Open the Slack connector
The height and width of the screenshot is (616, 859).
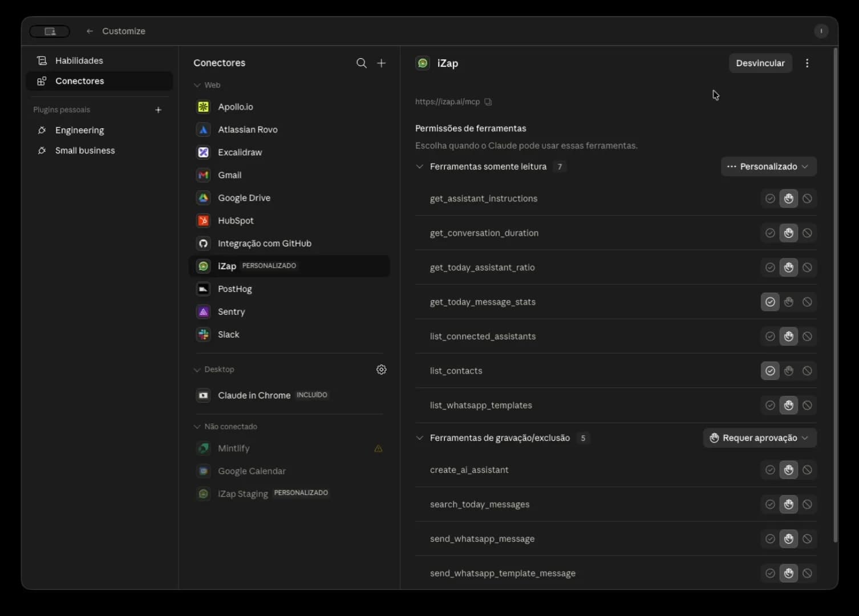click(x=289, y=335)
